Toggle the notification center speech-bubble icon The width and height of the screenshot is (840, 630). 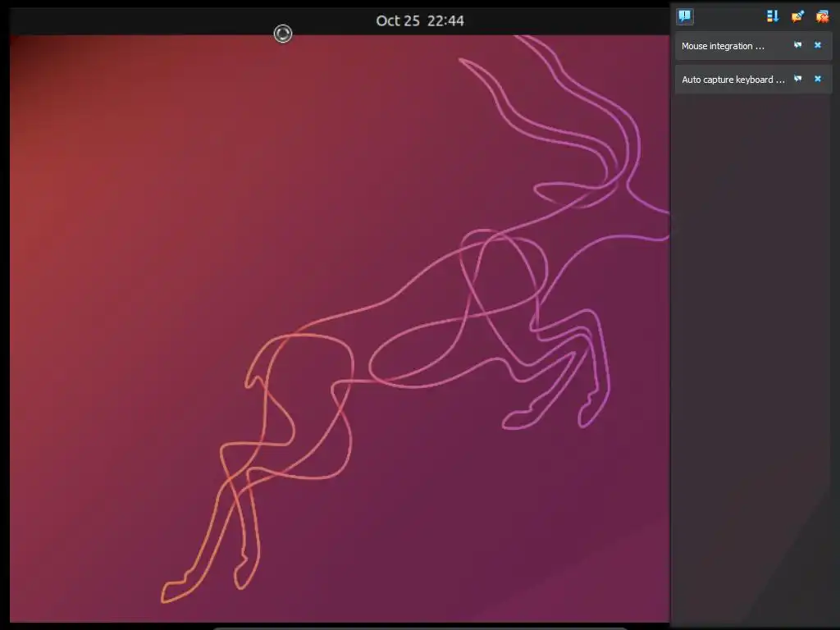(x=685, y=16)
